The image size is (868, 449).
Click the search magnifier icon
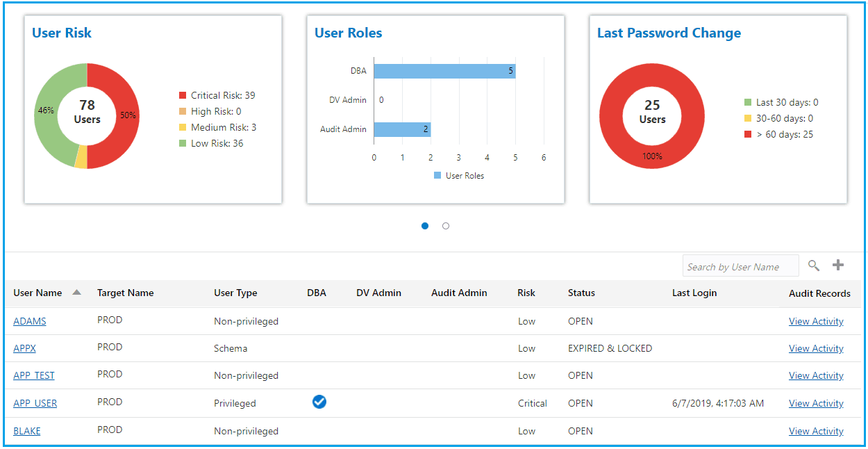(x=814, y=266)
